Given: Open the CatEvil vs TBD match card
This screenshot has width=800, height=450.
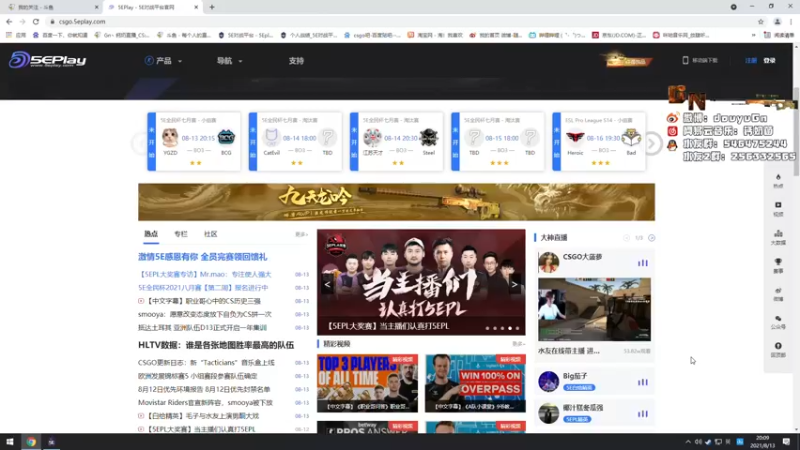Looking at the screenshot, I should coord(295,141).
